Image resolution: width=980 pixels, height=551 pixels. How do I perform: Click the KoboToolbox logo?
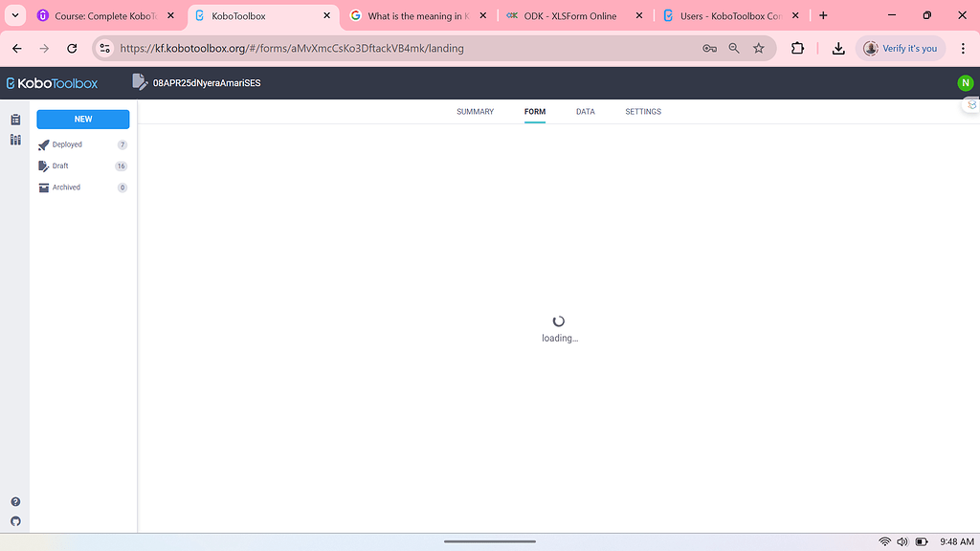click(52, 83)
